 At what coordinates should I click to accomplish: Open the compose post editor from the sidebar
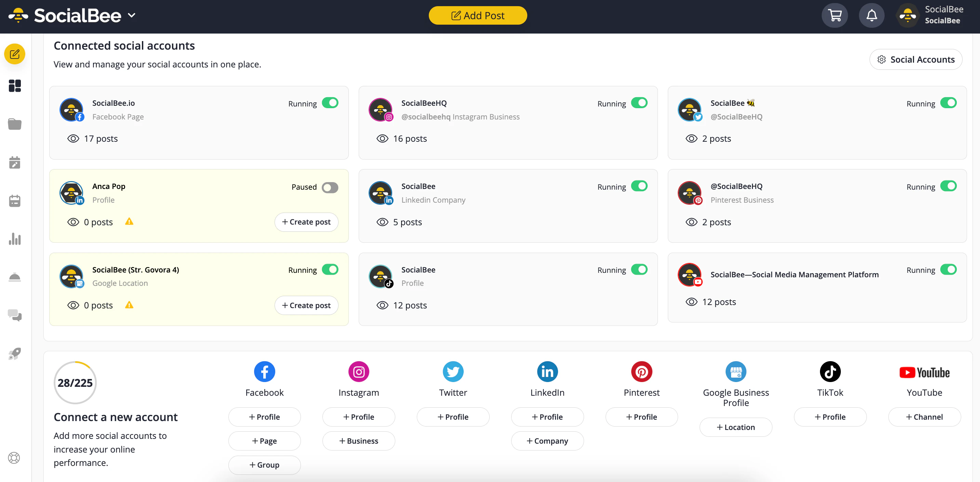pos(14,54)
